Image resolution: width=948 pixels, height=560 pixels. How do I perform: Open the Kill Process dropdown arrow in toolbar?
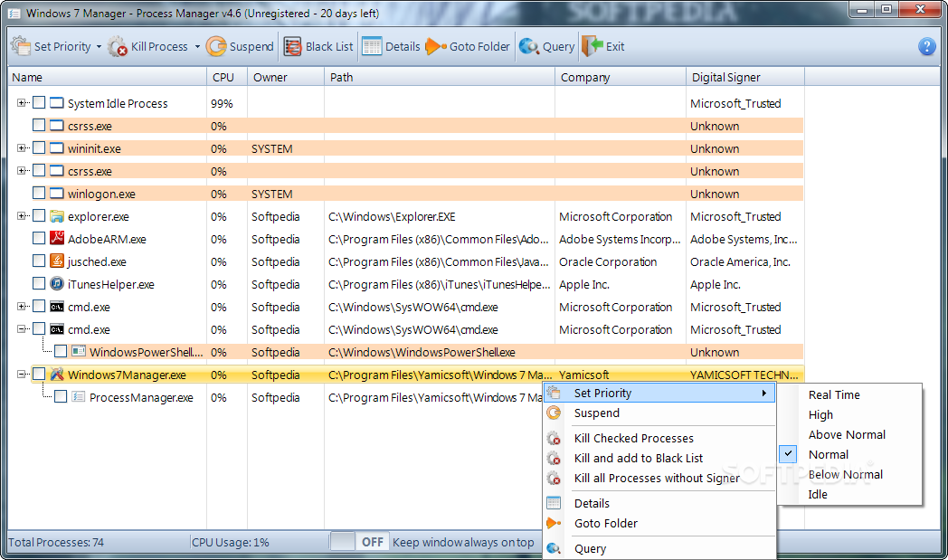tap(197, 46)
